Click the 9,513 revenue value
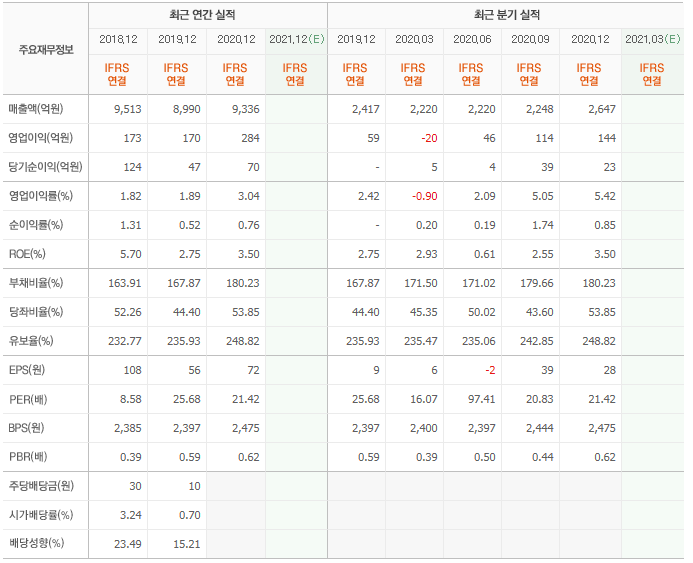 pos(128,109)
